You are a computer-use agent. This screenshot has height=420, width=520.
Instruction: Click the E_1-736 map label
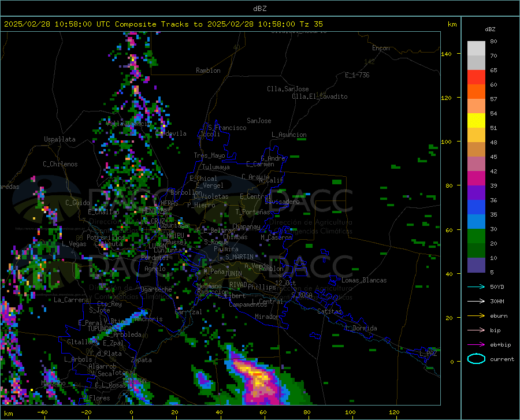(357, 75)
